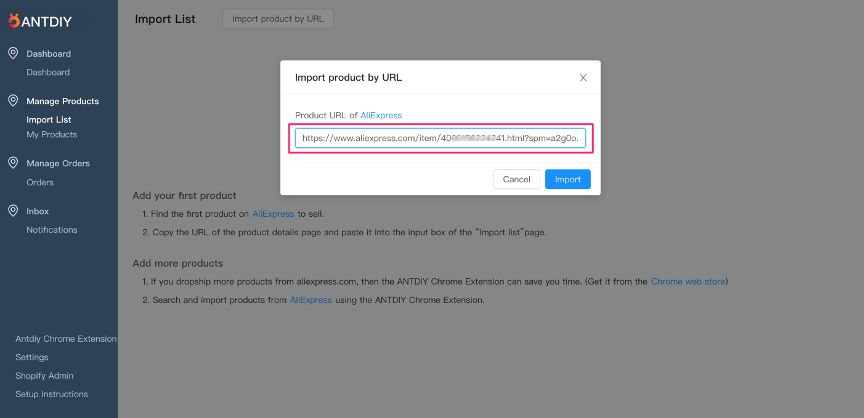Click the dialog title Import product by URL
Image resolution: width=864 pixels, height=418 pixels.
(x=349, y=78)
